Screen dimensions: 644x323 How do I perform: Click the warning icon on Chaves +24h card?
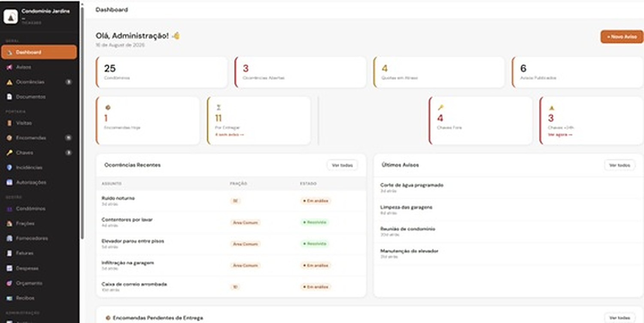pyautogui.click(x=552, y=108)
